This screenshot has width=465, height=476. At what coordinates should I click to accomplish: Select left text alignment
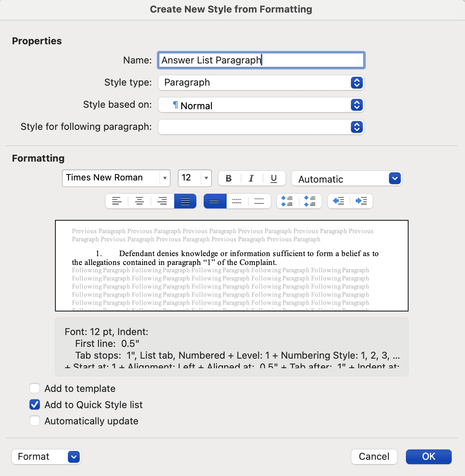117,201
